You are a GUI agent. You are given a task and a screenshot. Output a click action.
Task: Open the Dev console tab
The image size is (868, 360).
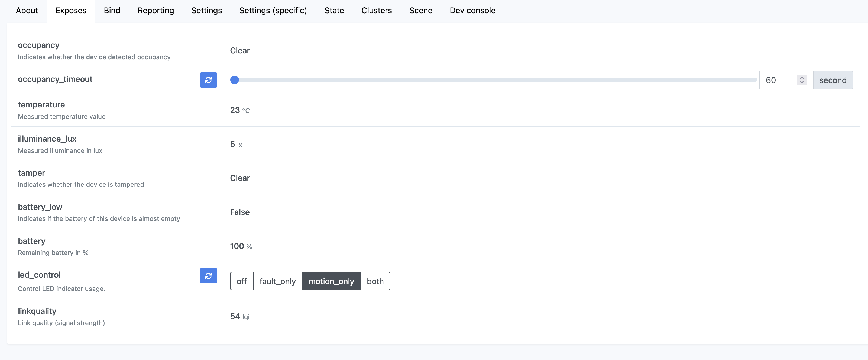472,11
